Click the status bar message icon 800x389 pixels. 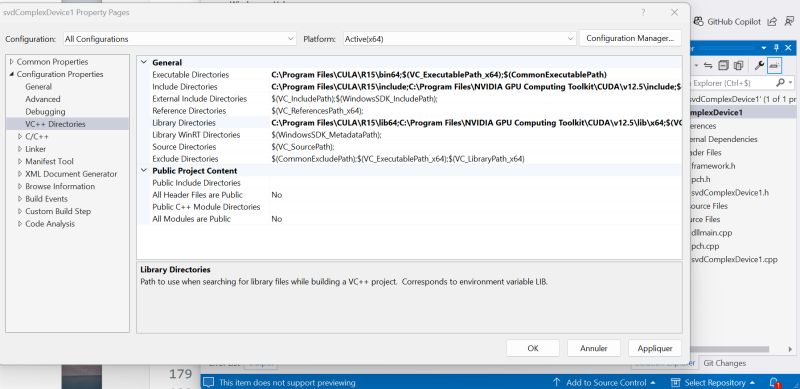pos(208,382)
